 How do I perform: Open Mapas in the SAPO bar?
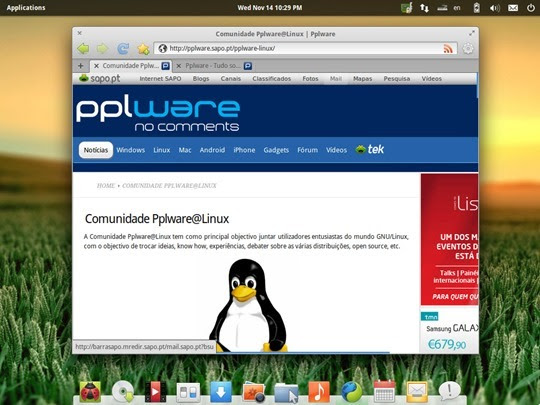point(363,79)
